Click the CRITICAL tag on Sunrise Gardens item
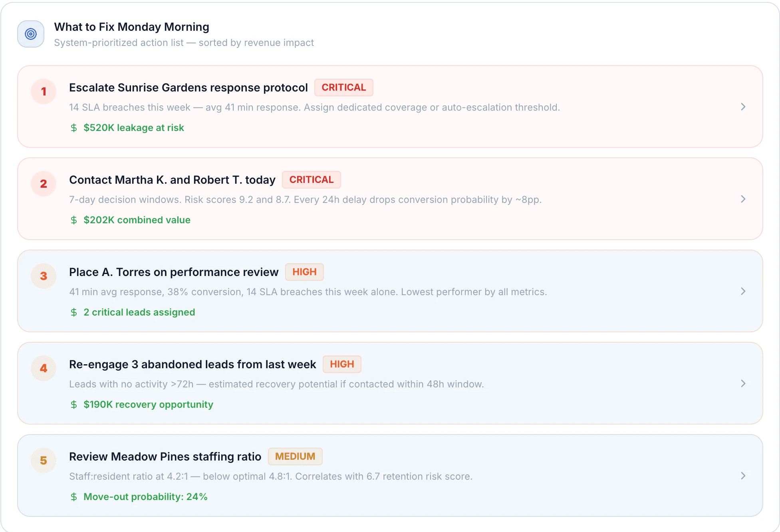The image size is (780, 532). coord(343,87)
